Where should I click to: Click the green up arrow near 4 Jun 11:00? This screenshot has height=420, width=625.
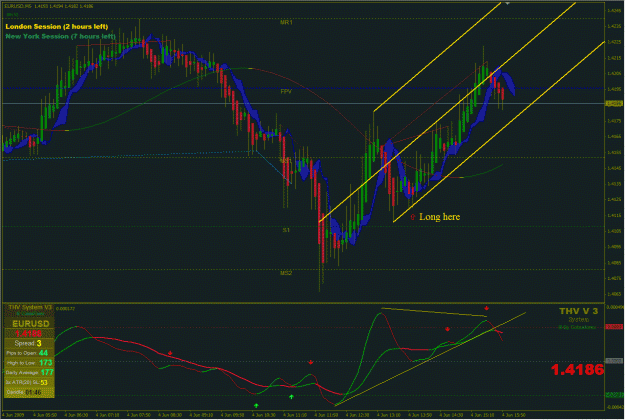[x=291, y=397]
